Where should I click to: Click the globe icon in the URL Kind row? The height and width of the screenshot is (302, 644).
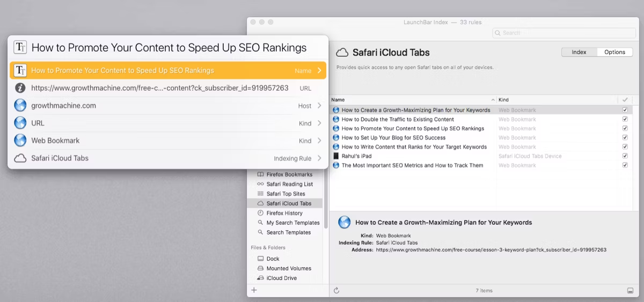click(x=20, y=123)
